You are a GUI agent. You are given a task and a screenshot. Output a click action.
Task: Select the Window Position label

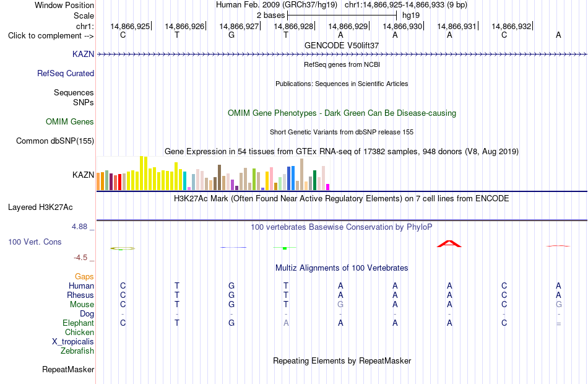(x=64, y=5)
